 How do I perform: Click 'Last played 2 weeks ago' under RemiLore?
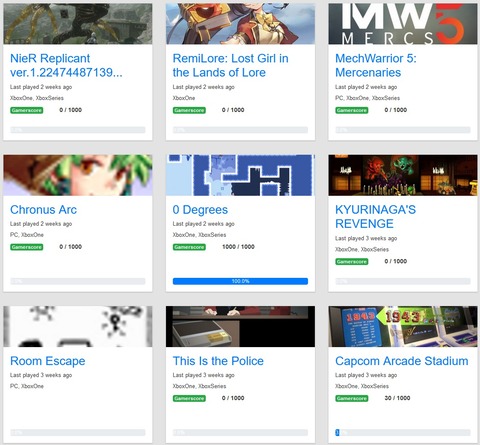click(x=203, y=87)
